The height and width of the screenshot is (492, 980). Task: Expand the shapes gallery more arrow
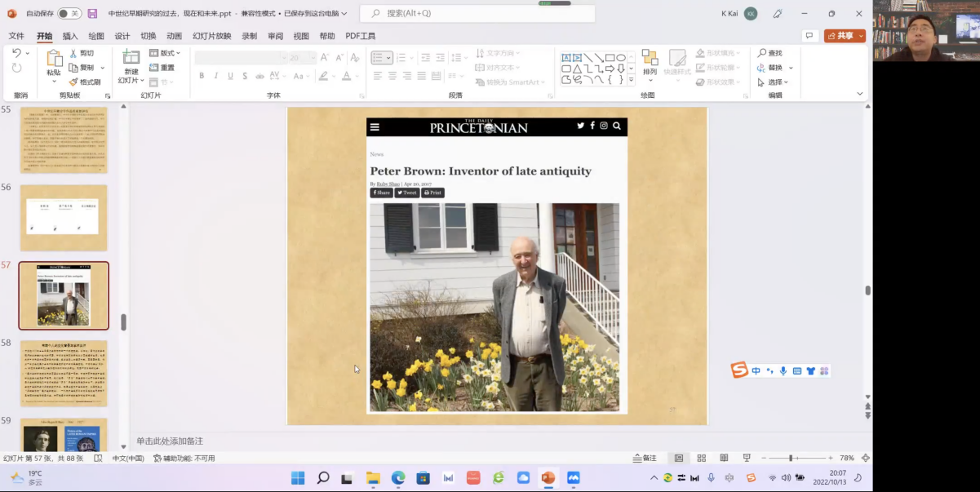pyautogui.click(x=631, y=80)
